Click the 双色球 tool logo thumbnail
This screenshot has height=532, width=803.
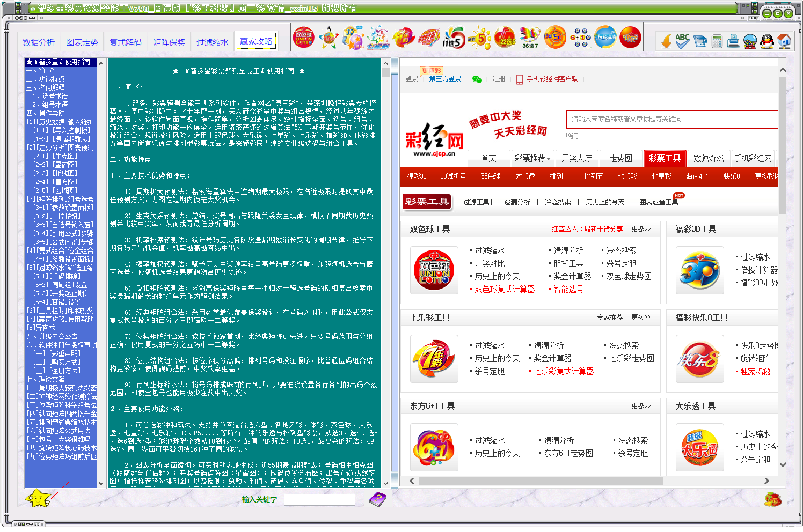coord(434,270)
